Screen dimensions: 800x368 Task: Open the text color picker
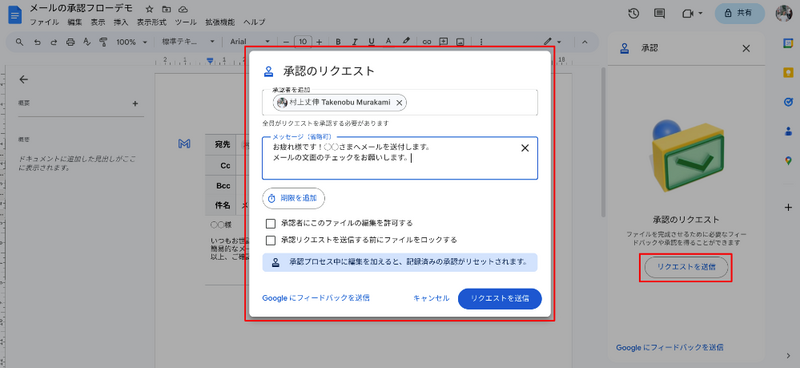[388, 42]
